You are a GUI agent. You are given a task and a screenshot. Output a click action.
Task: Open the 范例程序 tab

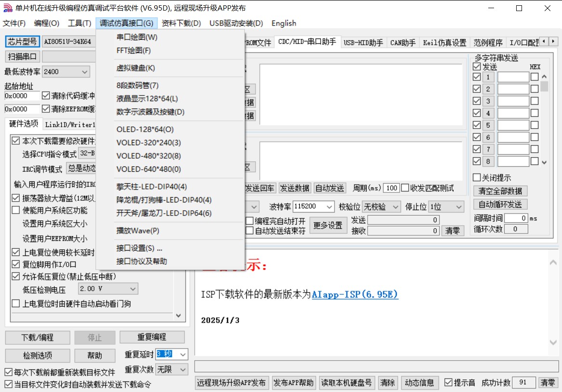click(488, 43)
